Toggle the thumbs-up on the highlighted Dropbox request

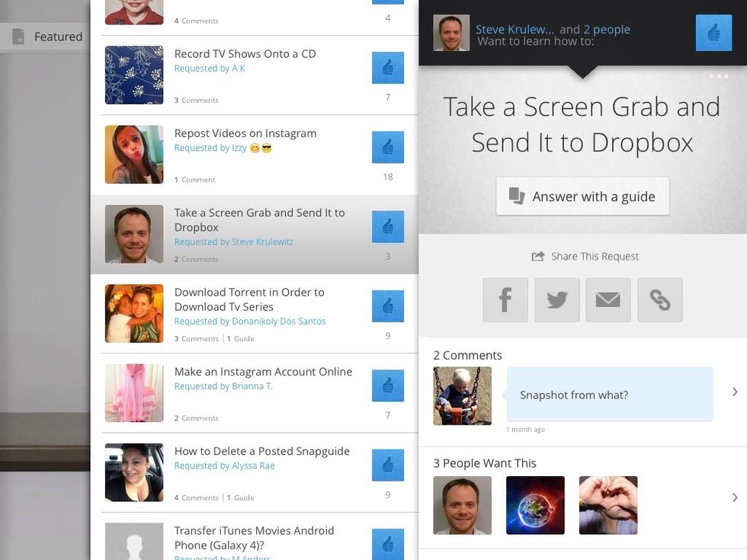(388, 226)
